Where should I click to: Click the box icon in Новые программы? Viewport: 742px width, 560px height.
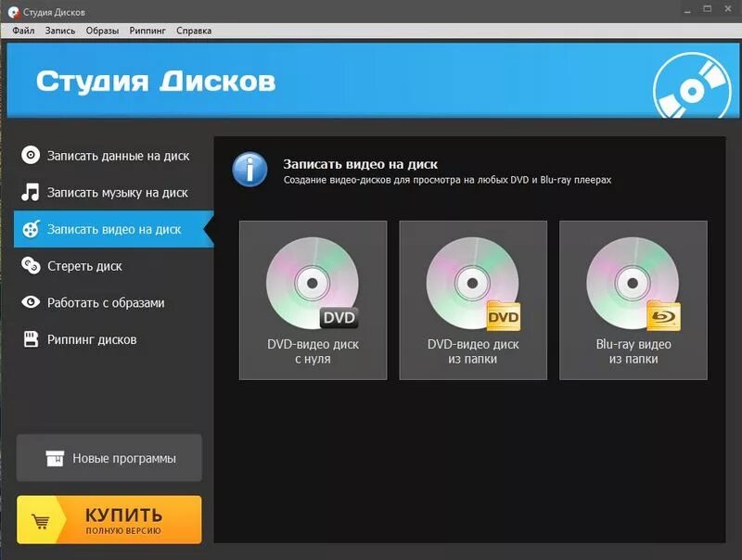tap(55, 458)
